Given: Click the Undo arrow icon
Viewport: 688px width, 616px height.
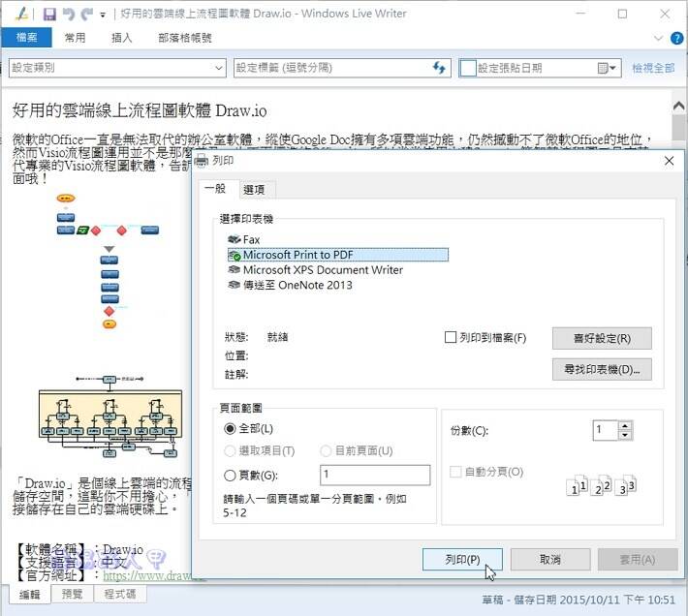Looking at the screenshot, I should pyautogui.click(x=69, y=14).
